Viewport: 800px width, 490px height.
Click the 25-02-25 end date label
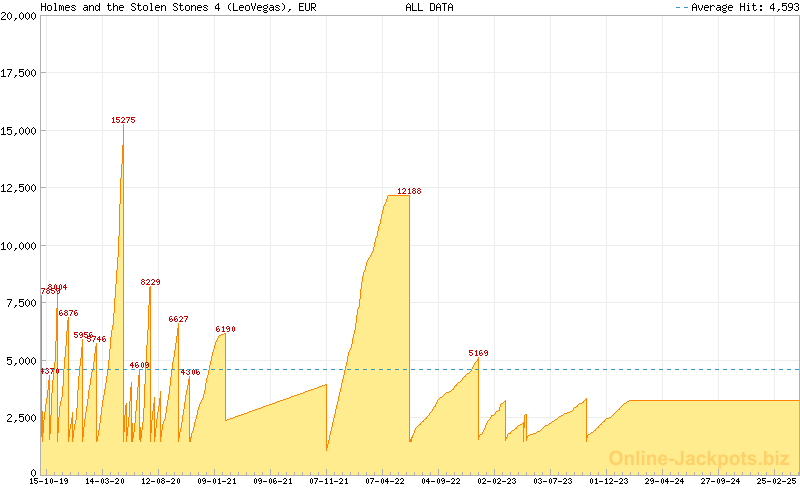(778, 481)
